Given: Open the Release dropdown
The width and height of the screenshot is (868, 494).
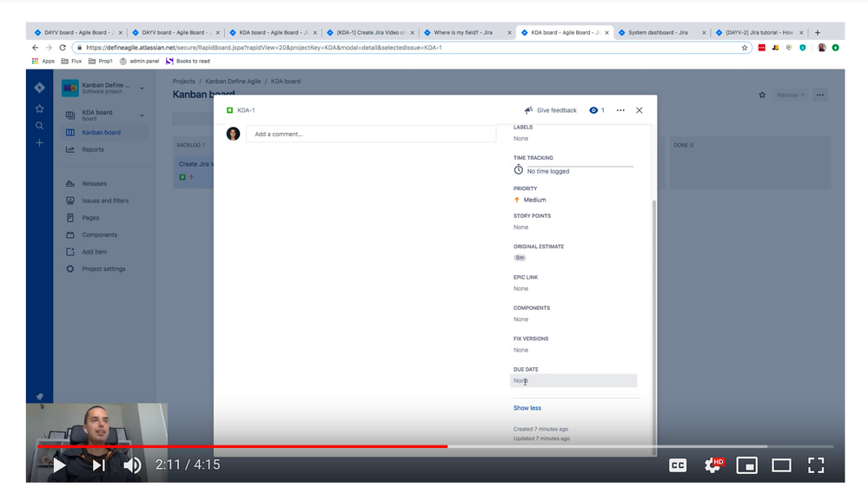Looking at the screenshot, I should 790,96.
